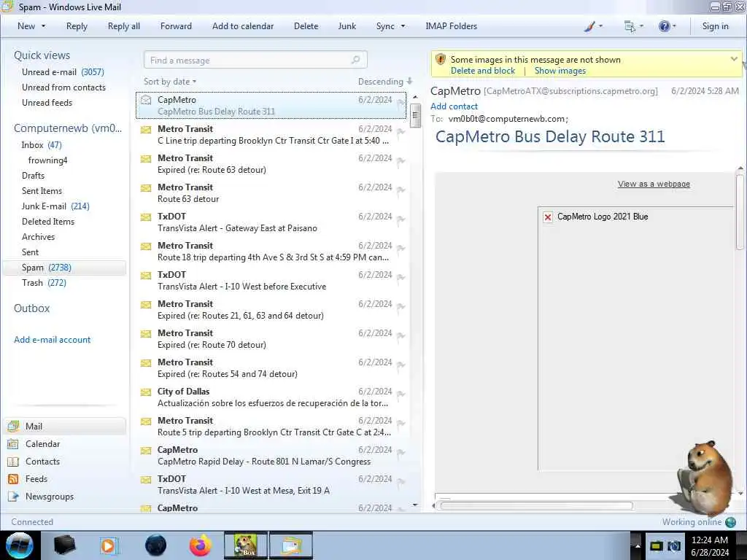
Task: Flag the City of Dallas message
Action: tap(401, 394)
